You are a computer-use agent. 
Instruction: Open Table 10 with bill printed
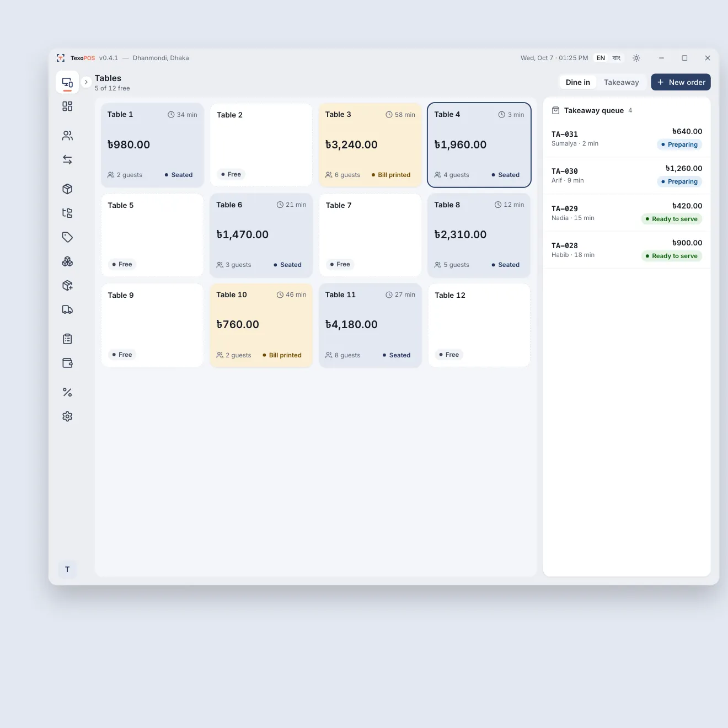point(261,325)
